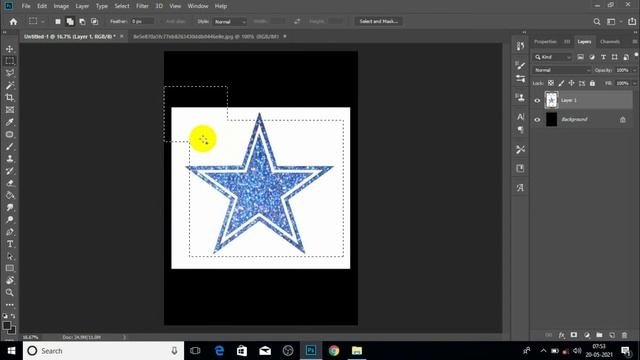Select the Move tool

pos(10,49)
